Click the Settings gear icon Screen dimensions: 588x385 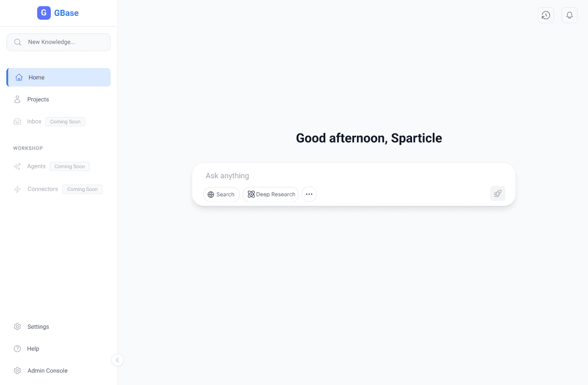(x=17, y=327)
